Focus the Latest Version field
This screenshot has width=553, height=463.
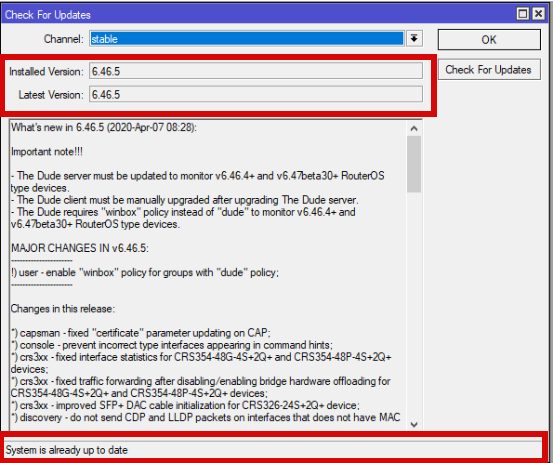click(256, 94)
